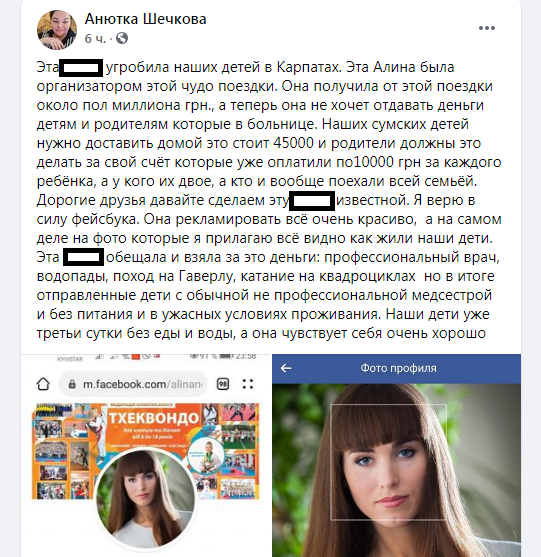
Task: Click the public globe privacy icon
Action: point(122,38)
